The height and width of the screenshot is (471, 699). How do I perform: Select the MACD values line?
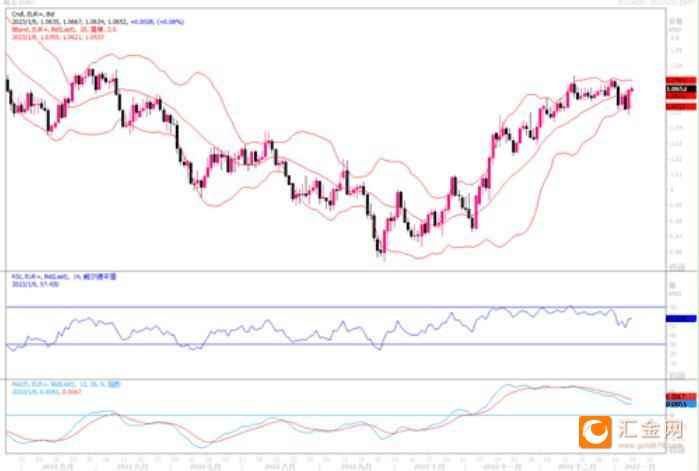(x=46, y=392)
